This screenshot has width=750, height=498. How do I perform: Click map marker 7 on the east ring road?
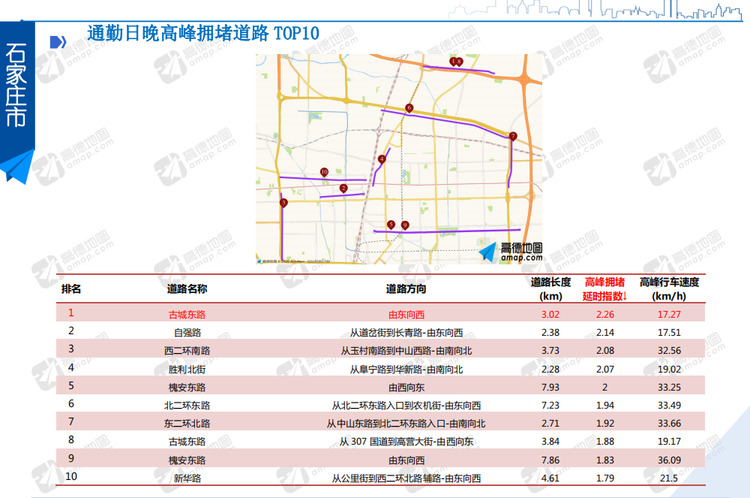click(513, 136)
